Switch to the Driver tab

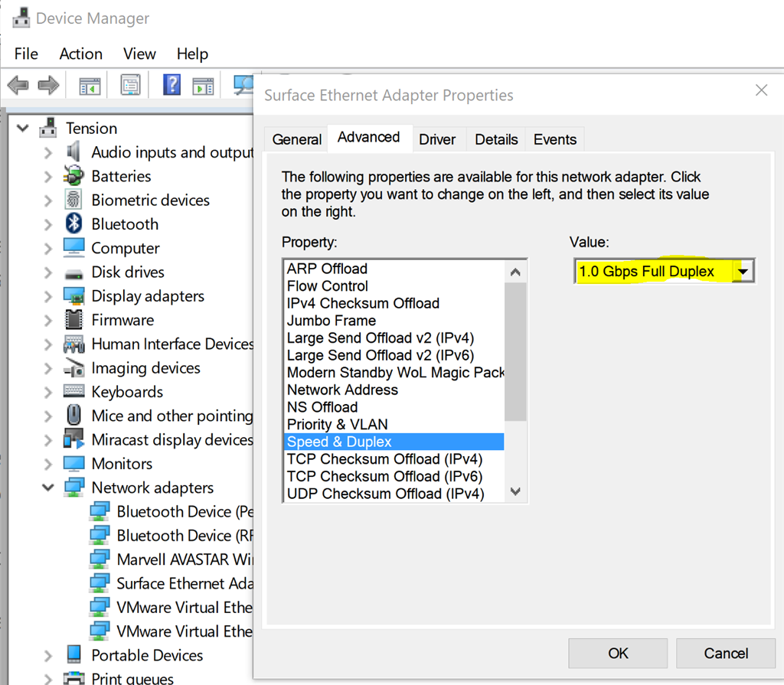[x=437, y=139]
